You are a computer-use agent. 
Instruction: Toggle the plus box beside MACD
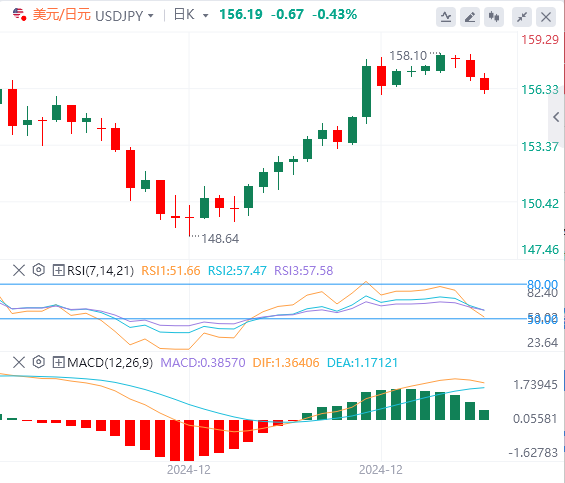click(x=58, y=362)
